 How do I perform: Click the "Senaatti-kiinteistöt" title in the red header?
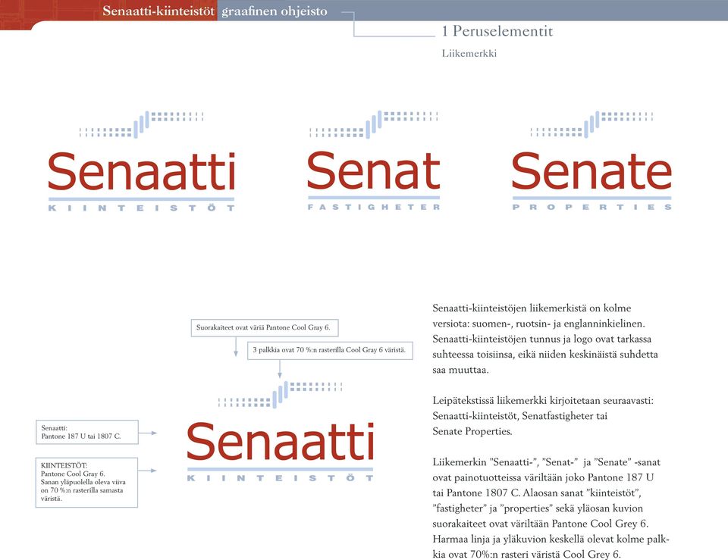pyautogui.click(x=158, y=11)
